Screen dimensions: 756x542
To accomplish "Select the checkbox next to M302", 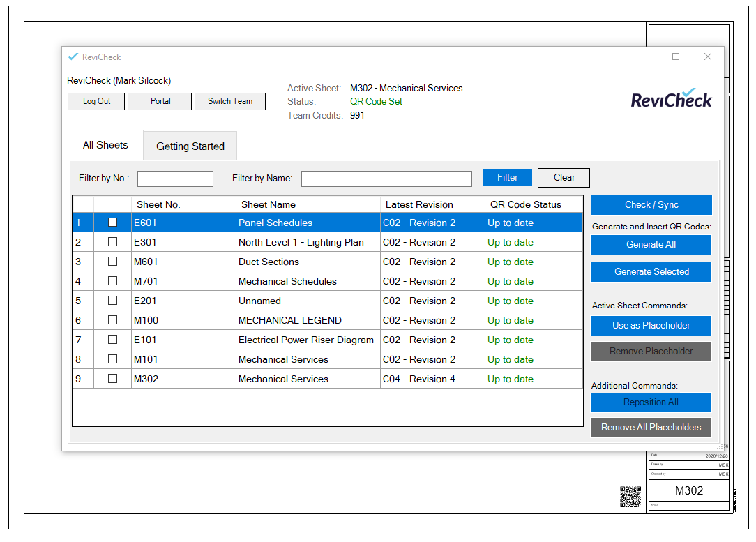I will pyautogui.click(x=112, y=379).
